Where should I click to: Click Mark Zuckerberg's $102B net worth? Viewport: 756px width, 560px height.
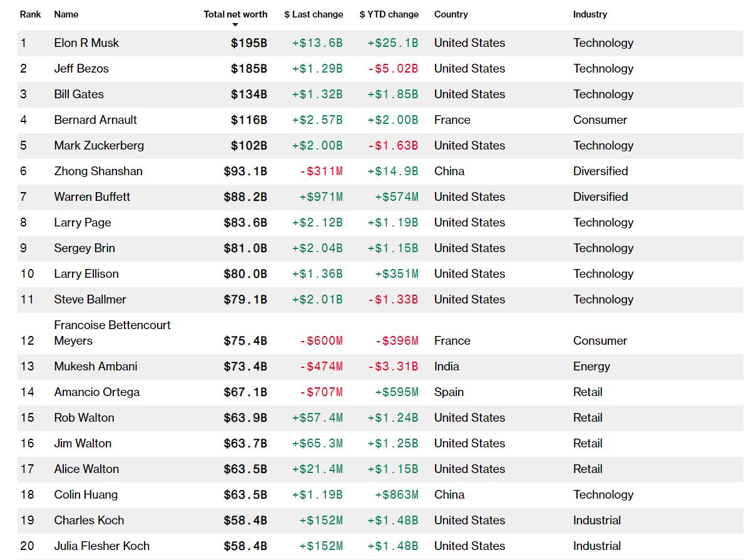pyautogui.click(x=249, y=146)
